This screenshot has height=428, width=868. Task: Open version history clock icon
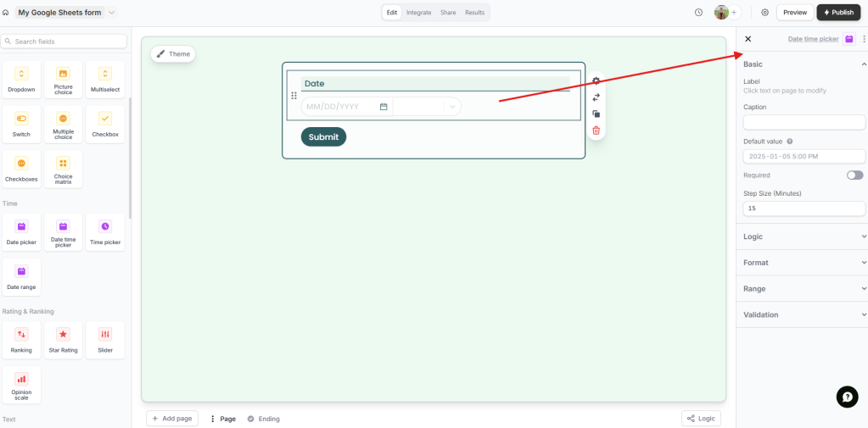698,13
